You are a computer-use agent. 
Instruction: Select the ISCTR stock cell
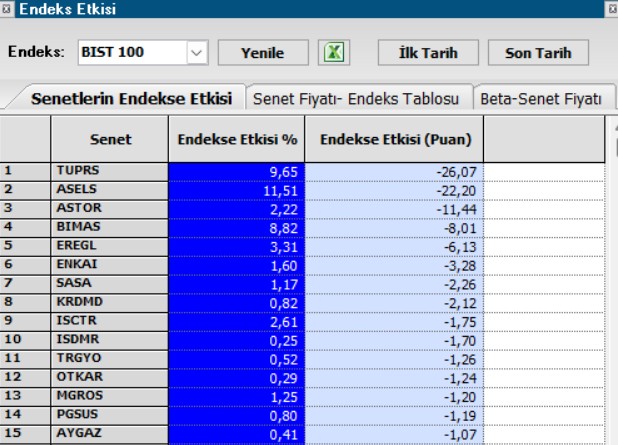(x=110, y=322)
